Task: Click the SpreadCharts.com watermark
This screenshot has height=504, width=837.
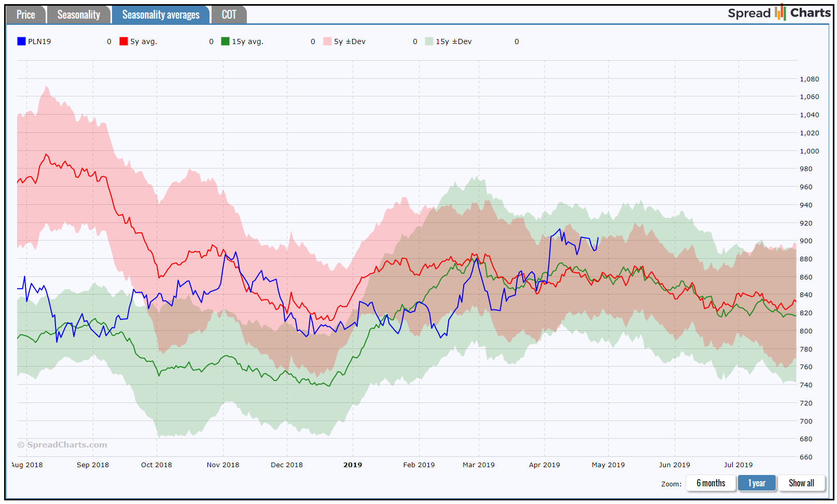Action: click(x=62, y=445)
